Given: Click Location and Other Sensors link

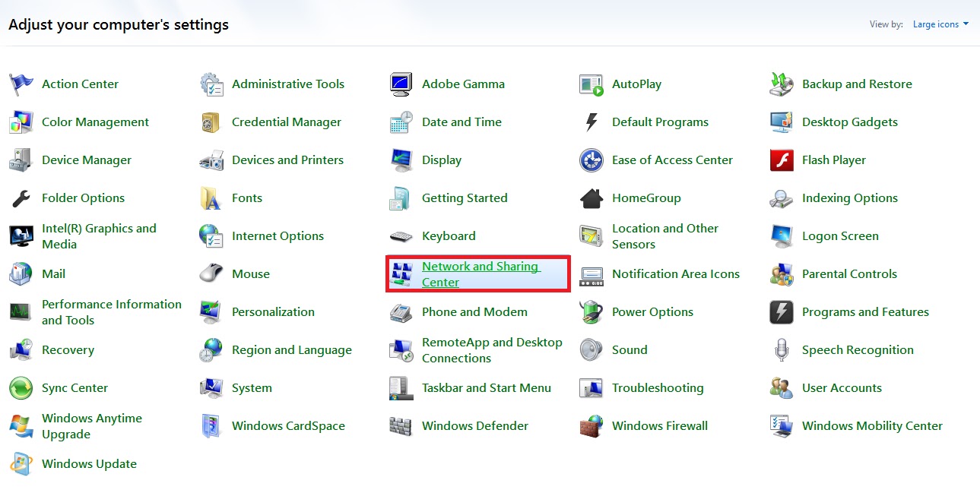Looking at the screenshot, I should 665,236.
